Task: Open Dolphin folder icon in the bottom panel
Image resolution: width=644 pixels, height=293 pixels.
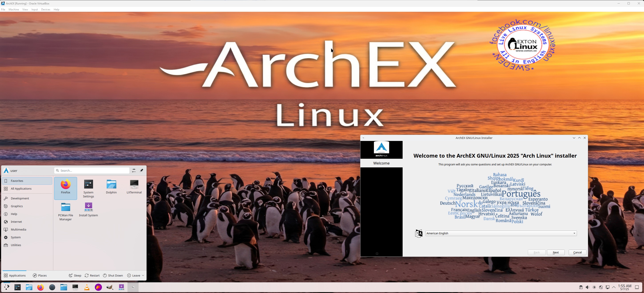Action: point(29,287)
